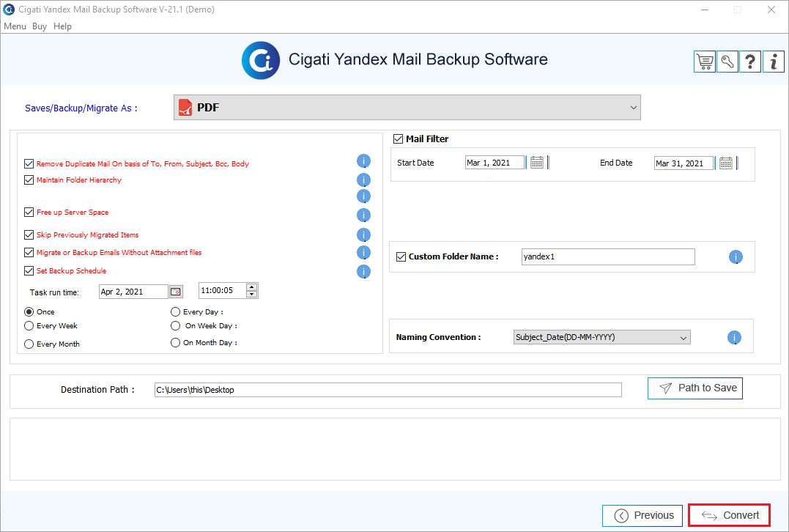
Task: Select Every Month schedule option
Action: [29, 344]
